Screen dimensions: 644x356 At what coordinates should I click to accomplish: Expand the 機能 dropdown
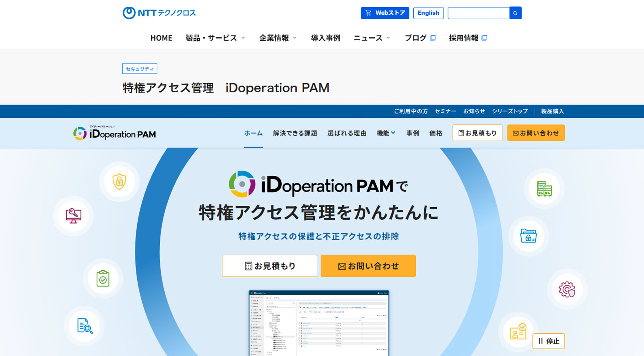(386, 133)
